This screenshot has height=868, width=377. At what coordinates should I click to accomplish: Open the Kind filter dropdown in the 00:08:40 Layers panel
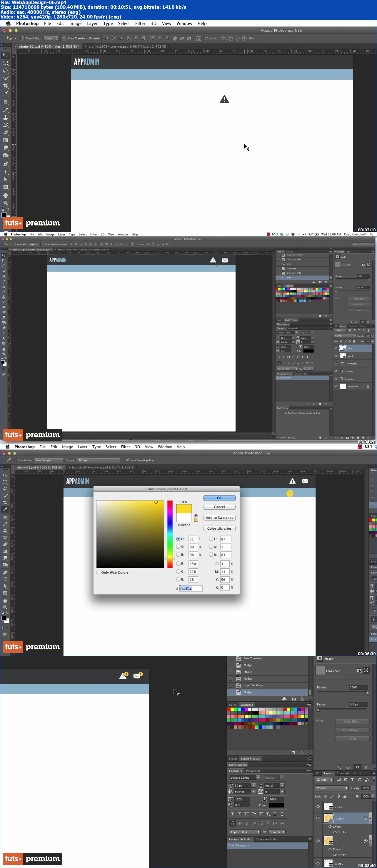click(324, 780)
